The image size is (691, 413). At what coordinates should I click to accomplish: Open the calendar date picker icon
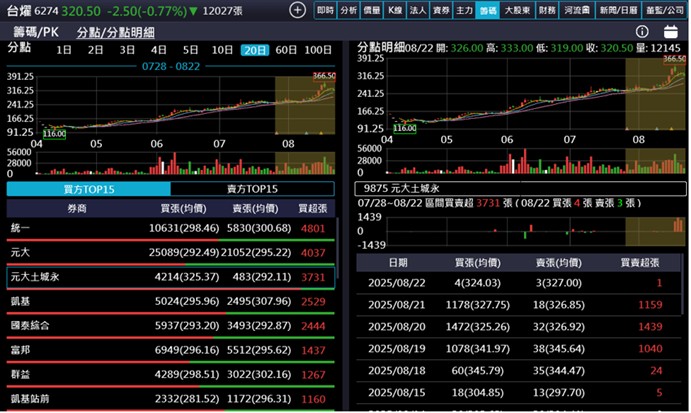point(669,32)
